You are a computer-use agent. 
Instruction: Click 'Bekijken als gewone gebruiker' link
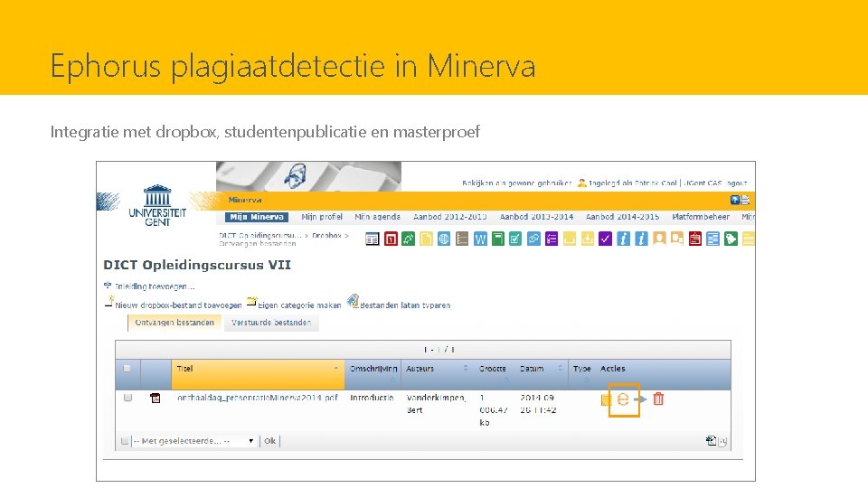pos(516,183)
